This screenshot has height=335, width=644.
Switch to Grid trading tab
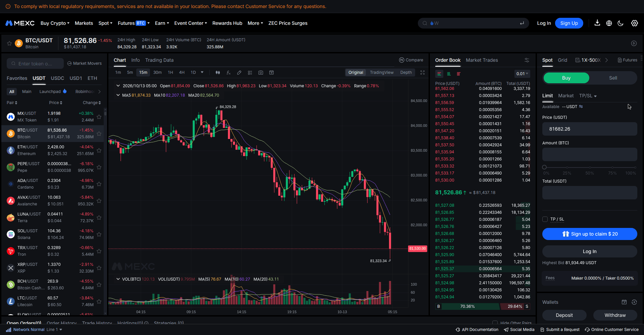562,60
